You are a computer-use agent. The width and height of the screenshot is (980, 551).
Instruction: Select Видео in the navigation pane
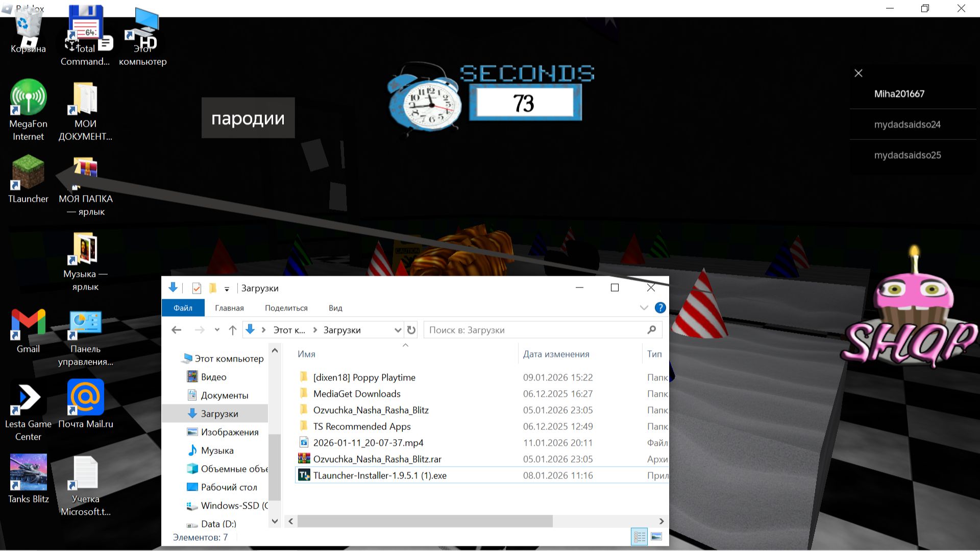coord(207,377)
